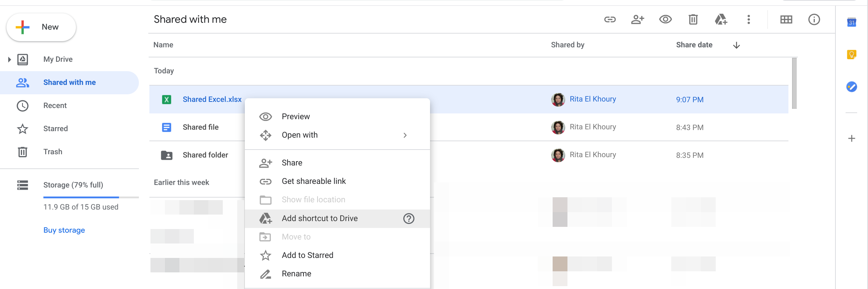Screen dimensions: 868x289
Task: Click the 9:07 PM share date
Action: [690, 100]
